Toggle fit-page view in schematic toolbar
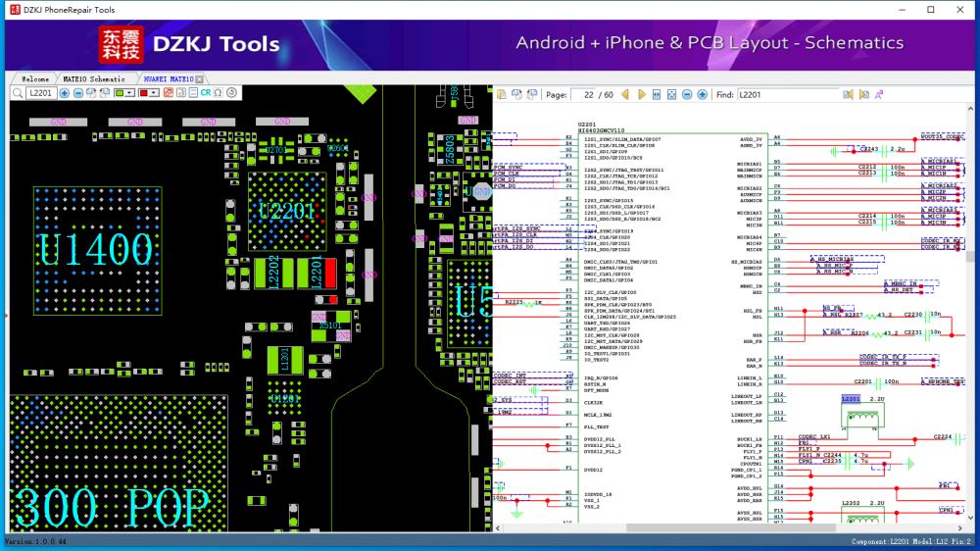980x551 pixels. (x=671, y=95)
